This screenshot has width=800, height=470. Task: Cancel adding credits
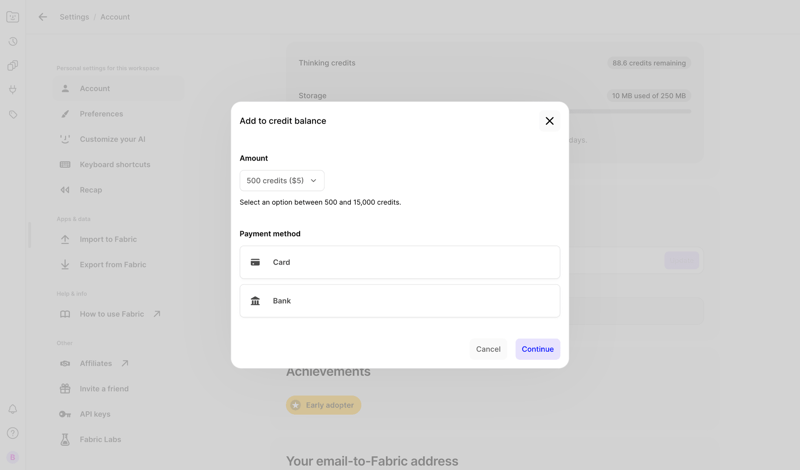[x=488, y=349]
